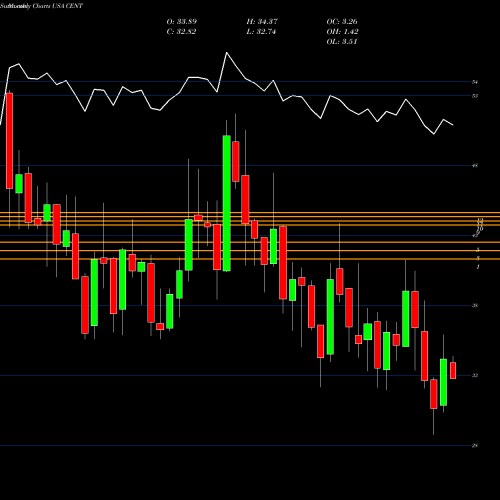Image resolution: width=500 pixels, height=500 pixels.
Task: Select the high value H: 34.37
Action: pyautogui.click(x=262, y=22)
